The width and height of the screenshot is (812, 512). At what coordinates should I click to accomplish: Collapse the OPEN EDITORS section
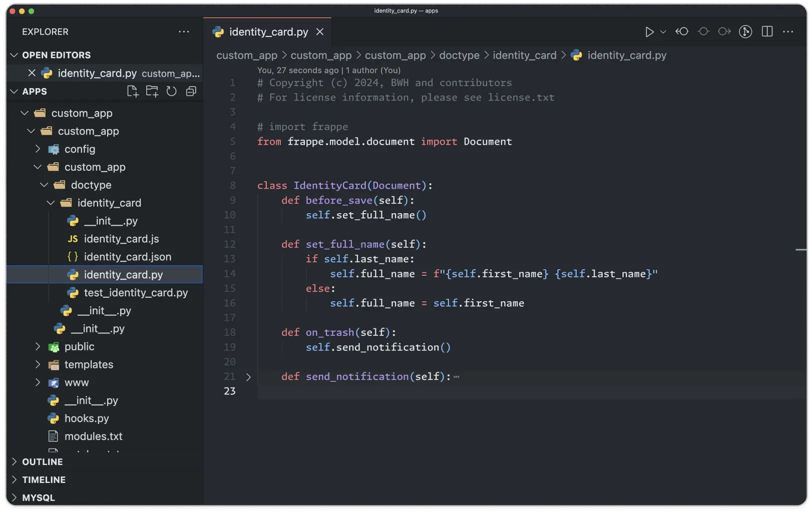pyautogui.click(x=56, y=55)
